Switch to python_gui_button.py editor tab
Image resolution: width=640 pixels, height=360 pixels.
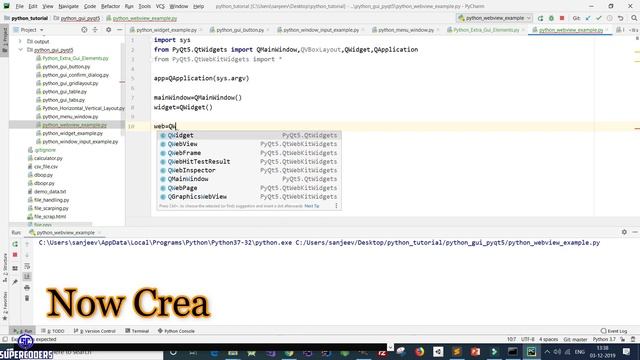[x=240, y=30]
